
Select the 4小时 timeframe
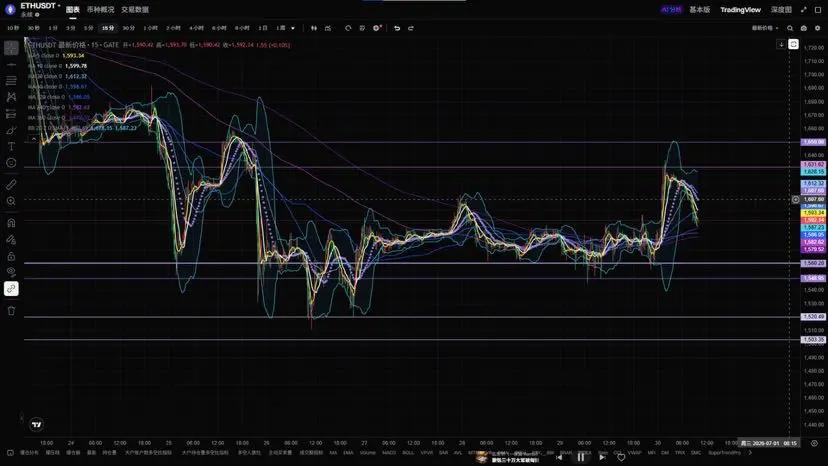[196, 28]
